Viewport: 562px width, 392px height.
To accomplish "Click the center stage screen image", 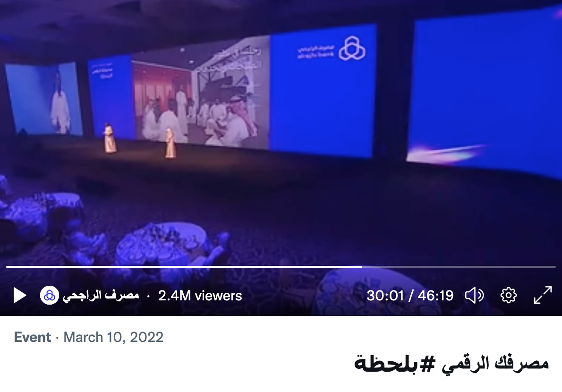I will [x=201, y=93].
